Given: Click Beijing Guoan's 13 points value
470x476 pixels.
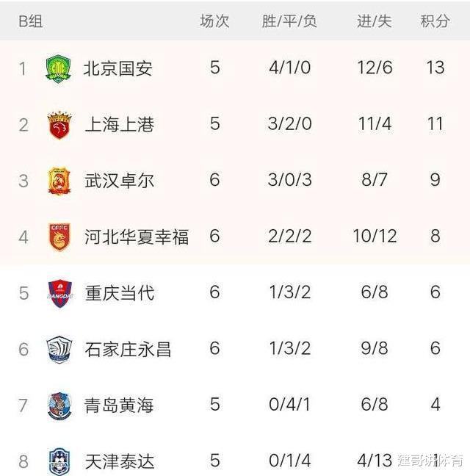Looking at the screenshot, I should [x=435, y=68].
